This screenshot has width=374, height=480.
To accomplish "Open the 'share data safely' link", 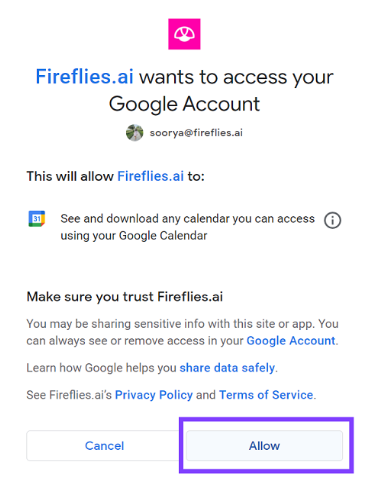I will (x=227, y=368).
